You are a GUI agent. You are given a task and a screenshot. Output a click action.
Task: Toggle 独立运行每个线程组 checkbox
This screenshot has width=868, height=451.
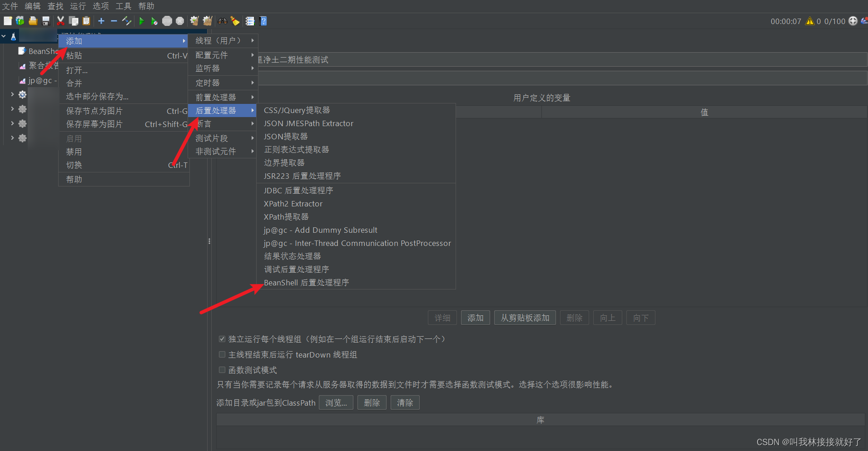coord(222,339)
